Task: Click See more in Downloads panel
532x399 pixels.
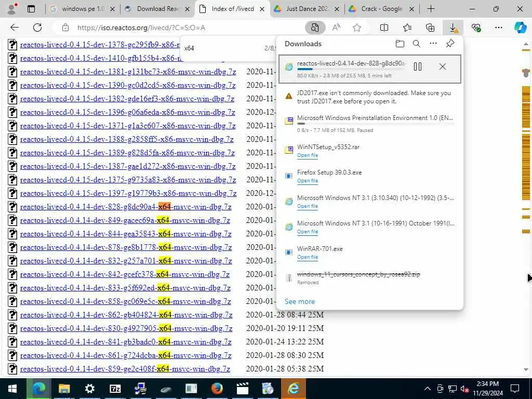Action: pos(300,301)
